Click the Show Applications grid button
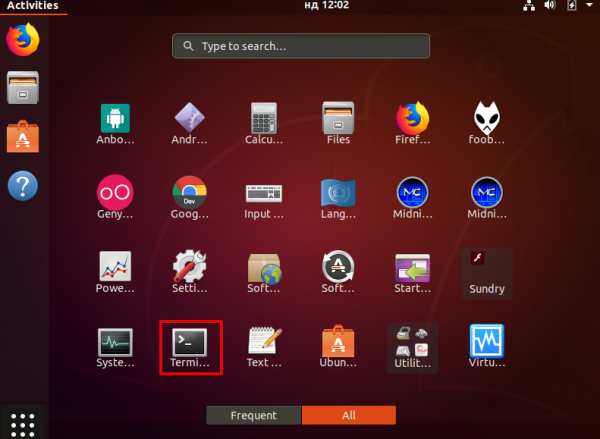600x439 pixels. [23, 424]
